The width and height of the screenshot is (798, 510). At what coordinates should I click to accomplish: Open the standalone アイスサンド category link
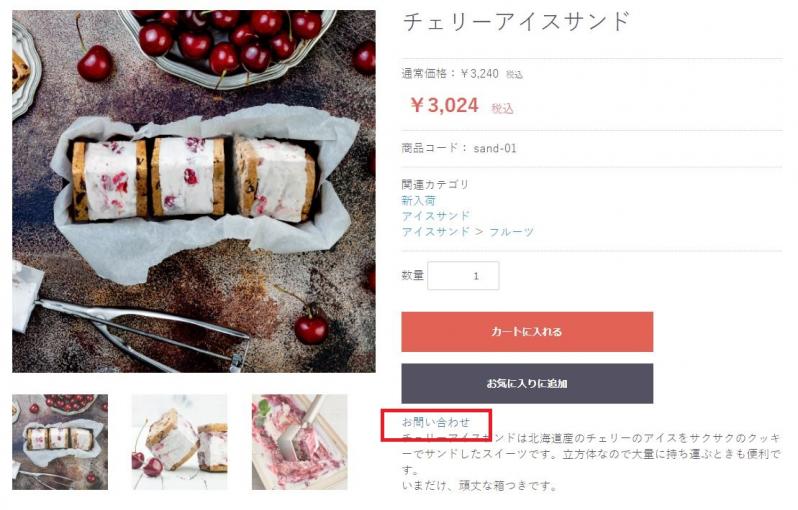click(435, 216)
